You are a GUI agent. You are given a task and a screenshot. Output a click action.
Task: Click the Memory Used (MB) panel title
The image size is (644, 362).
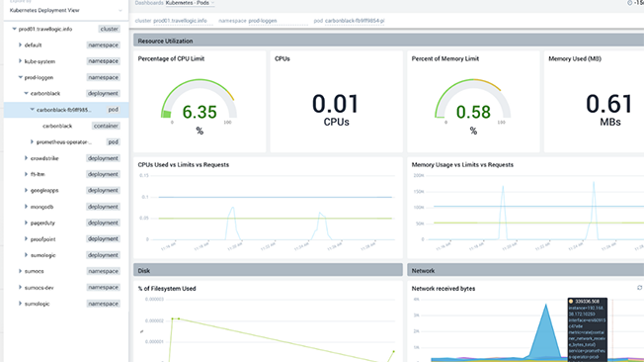coord(575,58)
